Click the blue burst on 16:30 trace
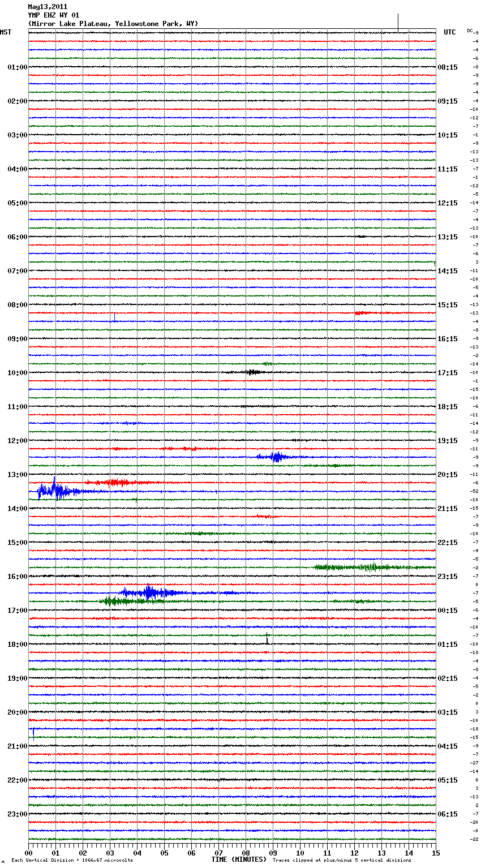This screenshot has height=868, width=481. click(x=153, y=592)
